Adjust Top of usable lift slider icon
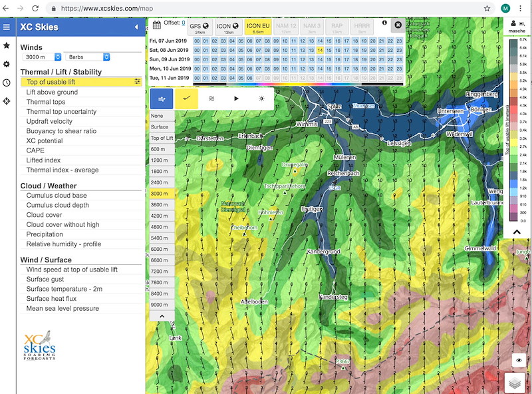This screenshot has height=394, width=532. pos(137,81)
